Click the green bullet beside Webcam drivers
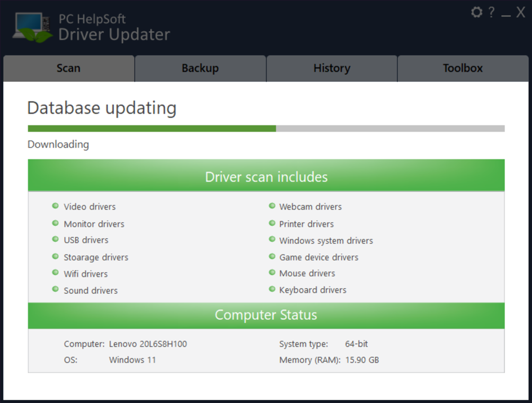Viewport: 532px width, 403px height. click(272, 206)
